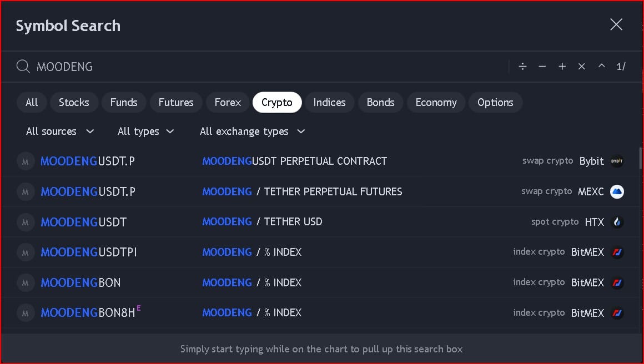Choose the MOODENGUSDTPI BitMEX index result
644x364 pixels.
click(x=89, y=252)
